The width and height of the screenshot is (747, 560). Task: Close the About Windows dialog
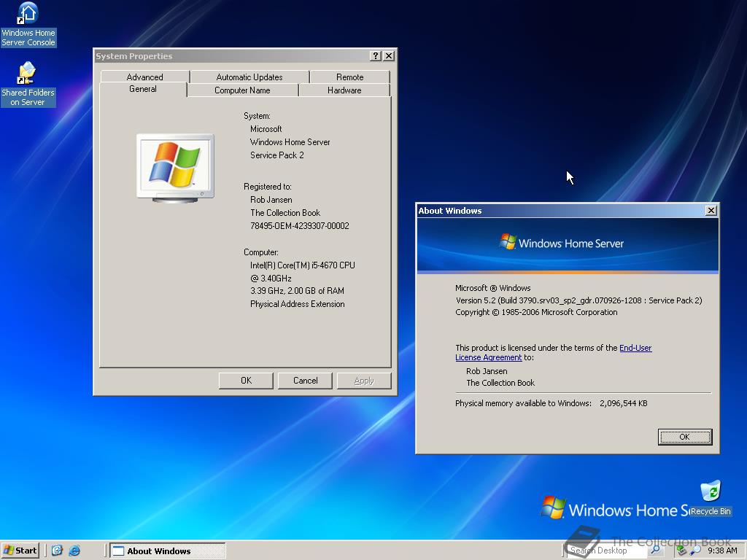[711, 211]
